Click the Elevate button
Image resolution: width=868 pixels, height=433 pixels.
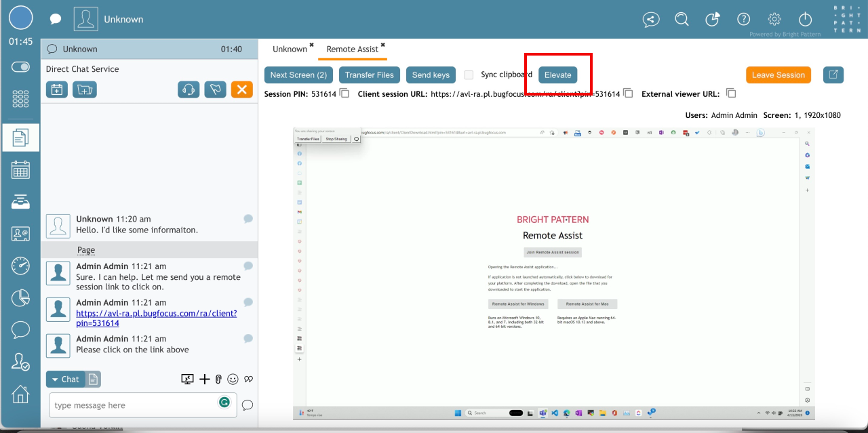(558, 75)
